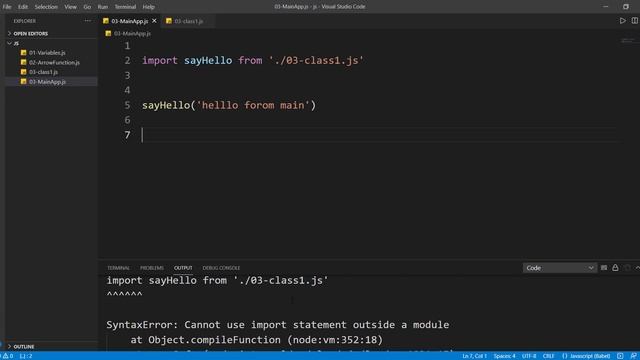This screenshot has height=360, width=640.
Task: Click the import keyword on line 2
Action: pyautogui.click(x=160, y=60)
